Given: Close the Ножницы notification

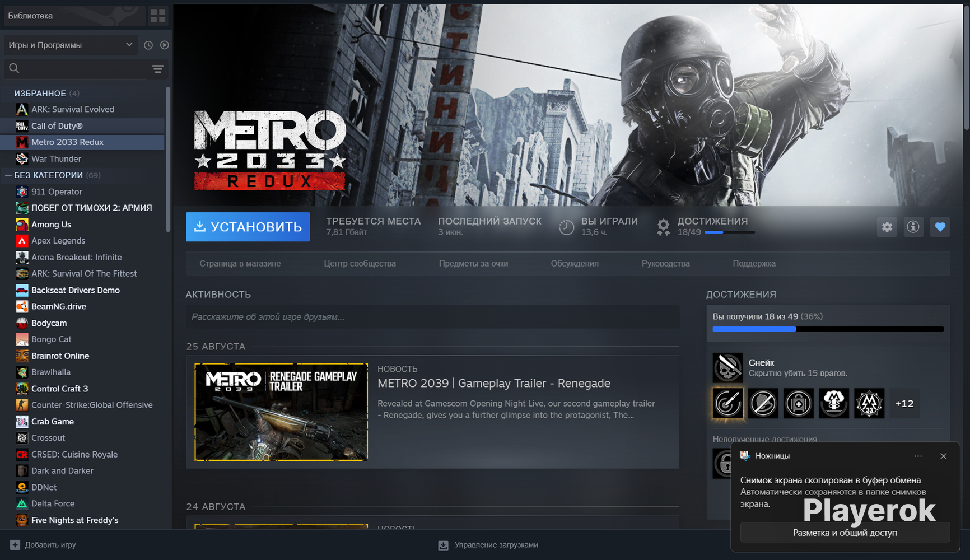Looking at the screenshot, I should coord(944,456).
